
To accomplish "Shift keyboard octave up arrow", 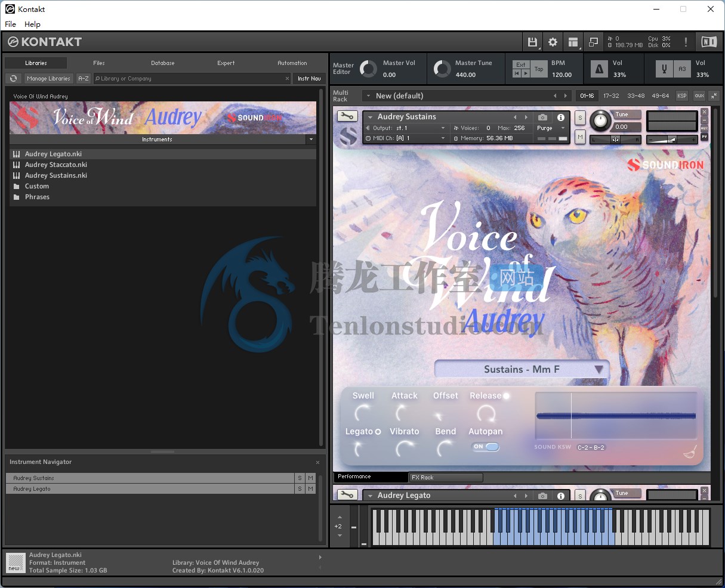I will click(x=340, y=518).
